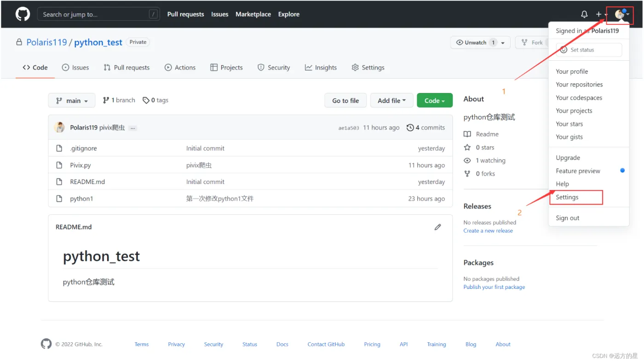Open the Pivix.py file name

[x=80, y=165]
